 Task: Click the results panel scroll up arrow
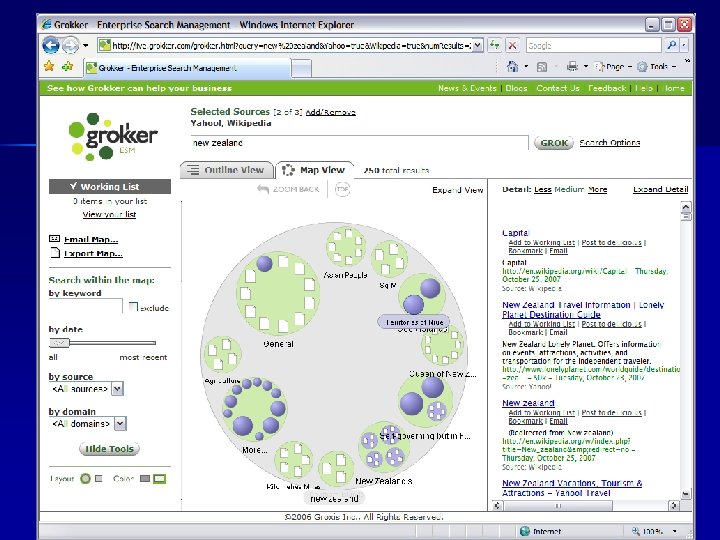point(686,207)
